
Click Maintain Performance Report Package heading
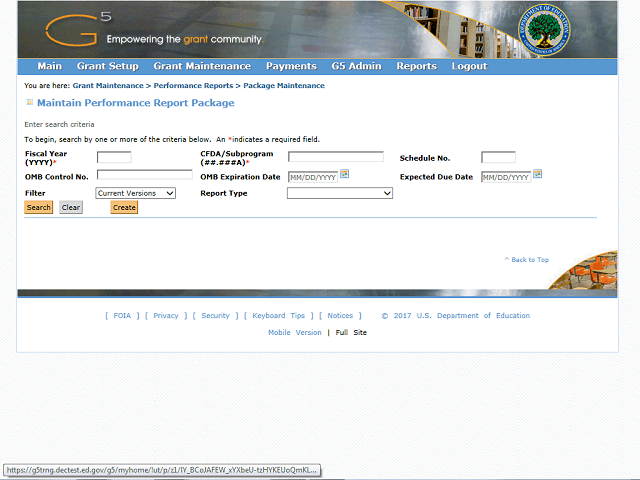136,103
